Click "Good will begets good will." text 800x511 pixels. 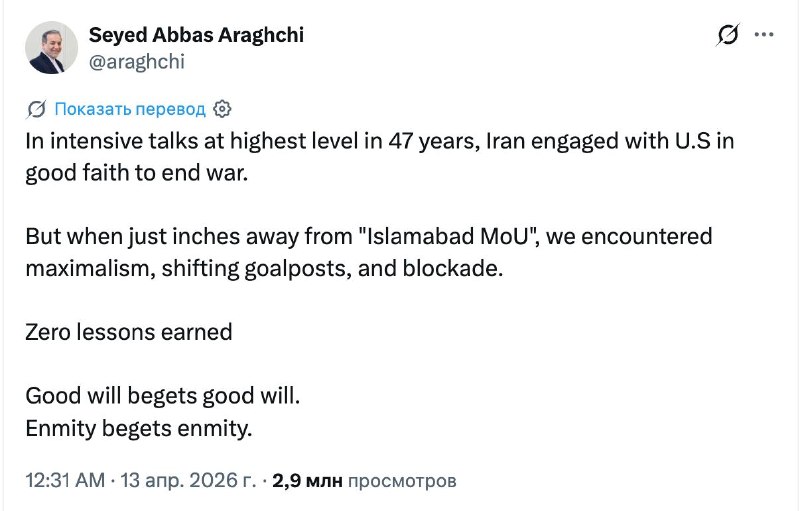[x=162, y=395]
